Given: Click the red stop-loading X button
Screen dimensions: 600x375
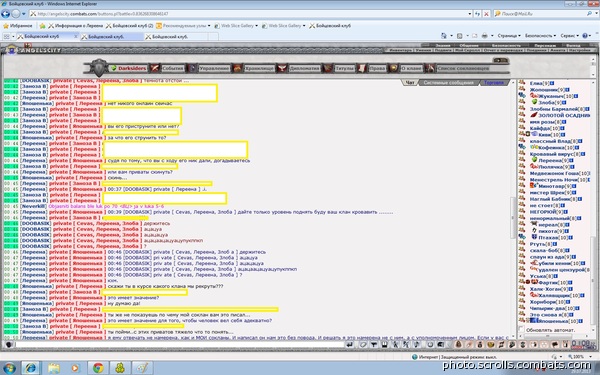Looking at the screenshot, I should (486, 14).
